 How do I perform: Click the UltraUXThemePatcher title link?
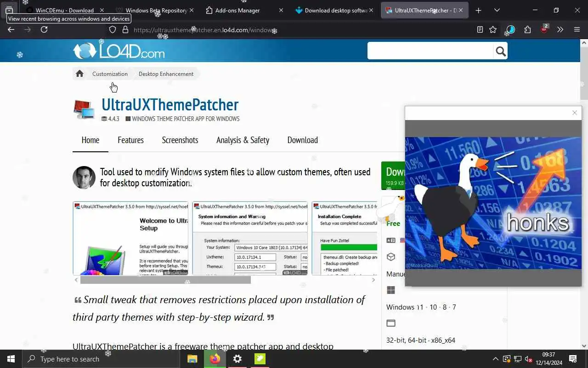tap(170, 104)
